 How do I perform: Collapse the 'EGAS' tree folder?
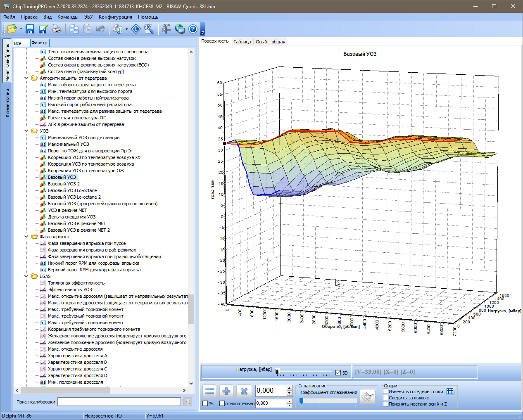click(26, 276)
